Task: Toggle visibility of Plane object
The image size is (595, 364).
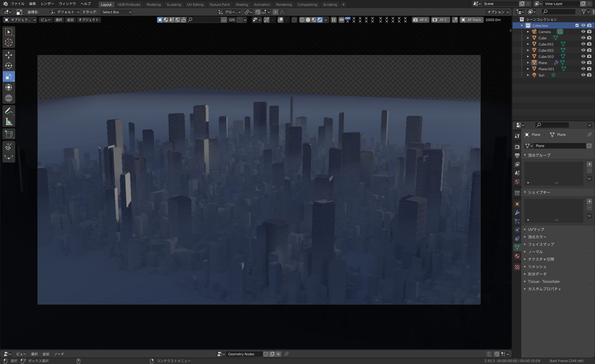Action: [x=583, y=62]
